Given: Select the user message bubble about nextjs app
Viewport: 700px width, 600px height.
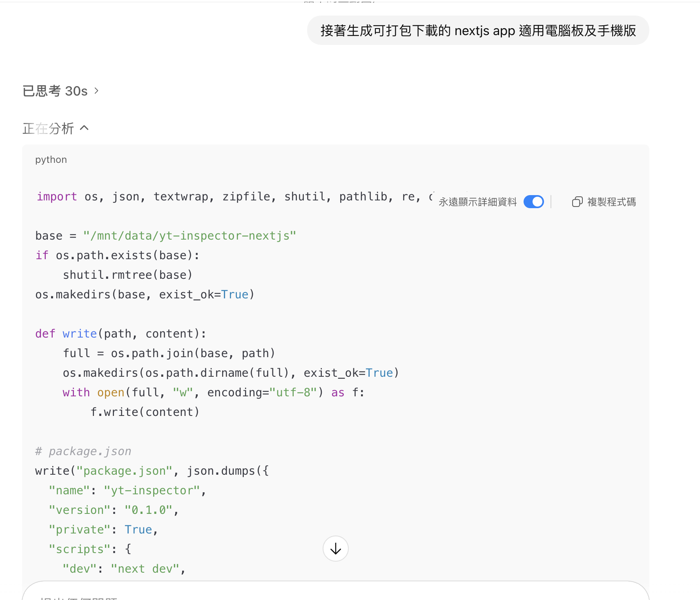Looking at the screenshot, I should [478, 31].
